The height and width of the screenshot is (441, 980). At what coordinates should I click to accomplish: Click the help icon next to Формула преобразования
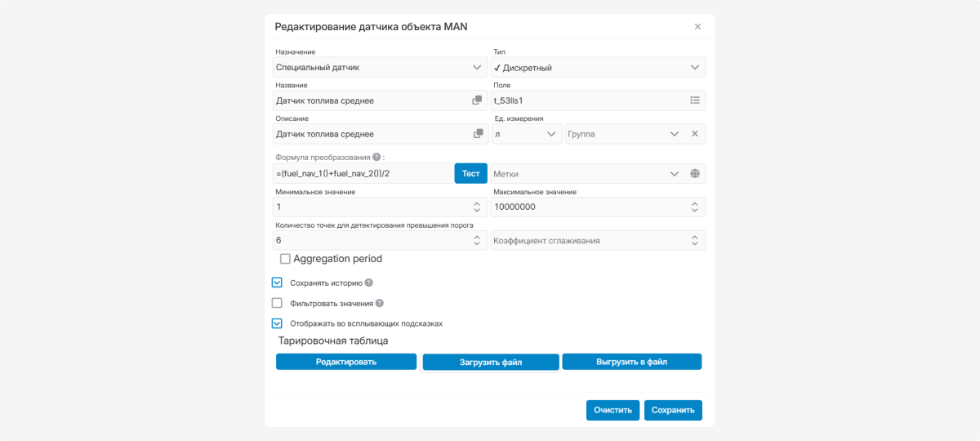[376, 158]
